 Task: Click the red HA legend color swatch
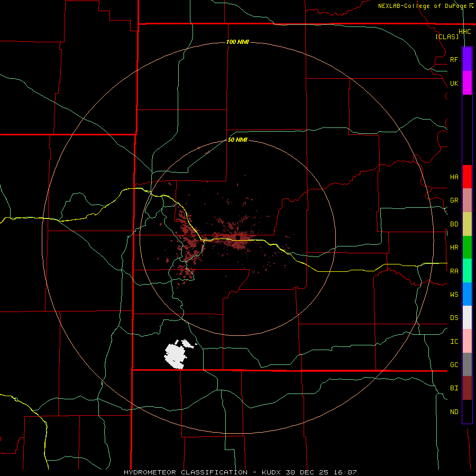click(x=467, y=177)
